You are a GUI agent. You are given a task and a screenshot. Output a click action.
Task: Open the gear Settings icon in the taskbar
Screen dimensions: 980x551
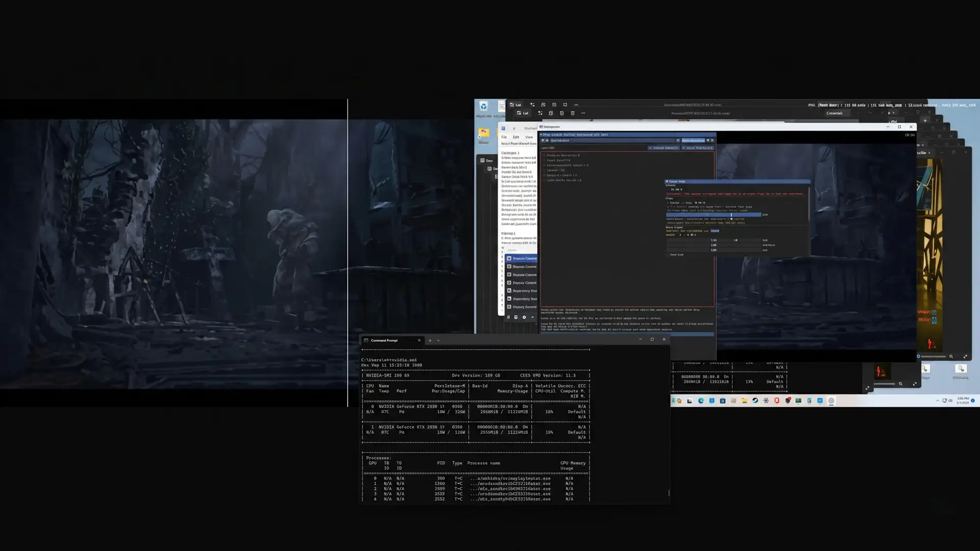click(766, 401)
